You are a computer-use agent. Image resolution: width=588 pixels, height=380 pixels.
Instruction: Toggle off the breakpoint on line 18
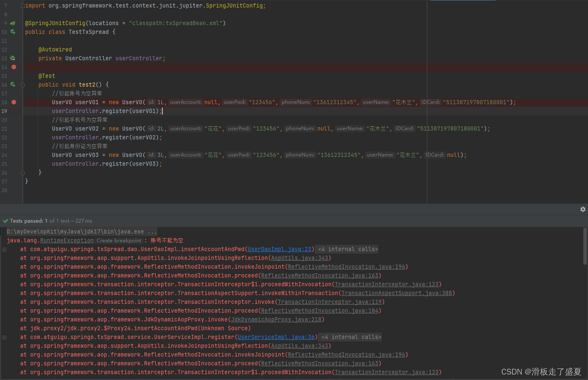[14, 102]
